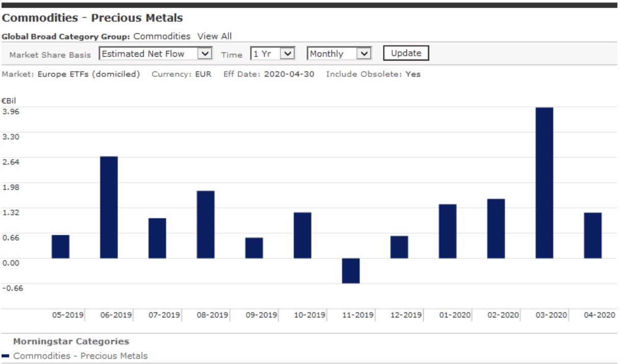620x364 pixels.
Task: Open the Commodities category group link
Action: coord(162,36)
